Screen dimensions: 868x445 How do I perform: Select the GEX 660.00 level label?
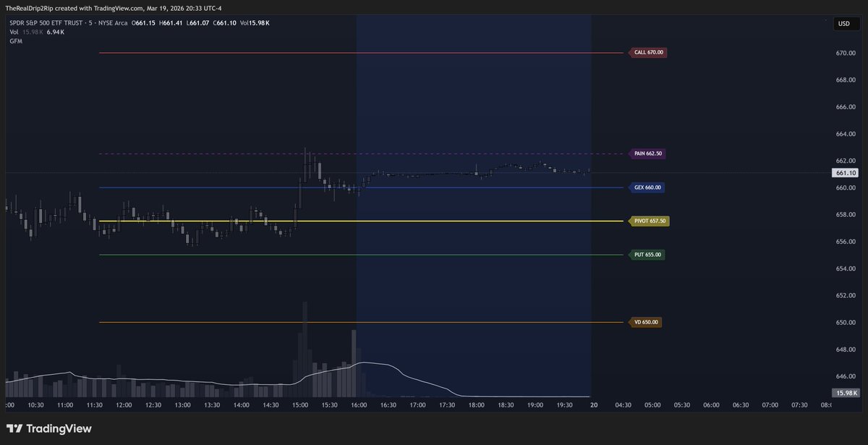coord(647,187)
